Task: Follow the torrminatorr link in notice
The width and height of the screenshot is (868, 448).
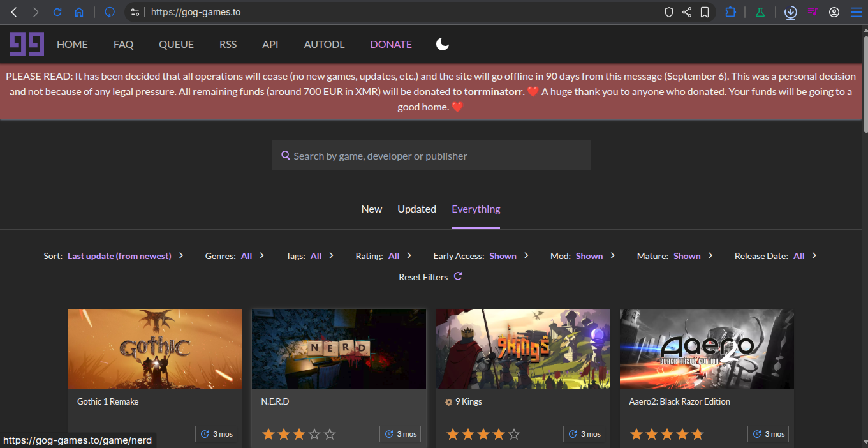Action: point(494,91)
